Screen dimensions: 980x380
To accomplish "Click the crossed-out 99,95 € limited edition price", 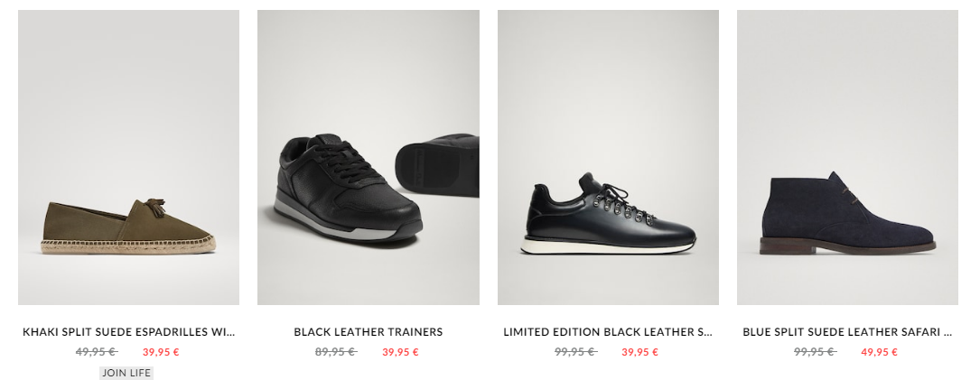I will coord(575,352).
